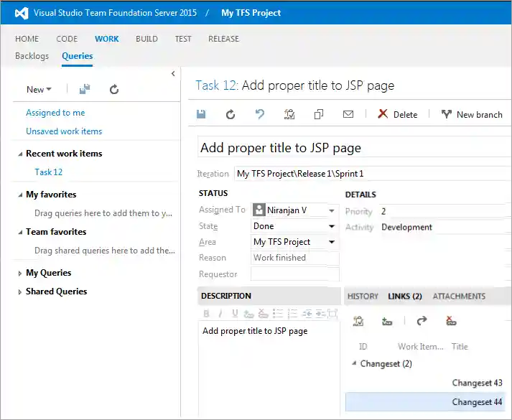Collapse the left pane with chevron arrow
The height and width of the screenshot is (420, 512).
coord(173,74)
